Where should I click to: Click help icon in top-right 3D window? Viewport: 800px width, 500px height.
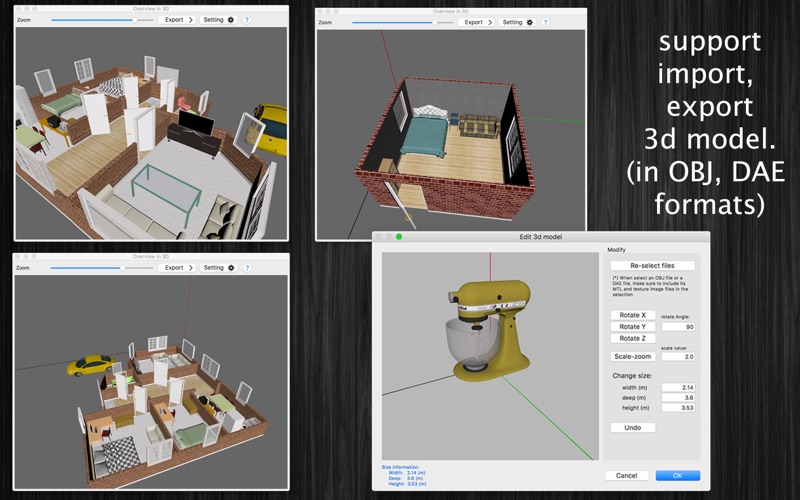545,22
